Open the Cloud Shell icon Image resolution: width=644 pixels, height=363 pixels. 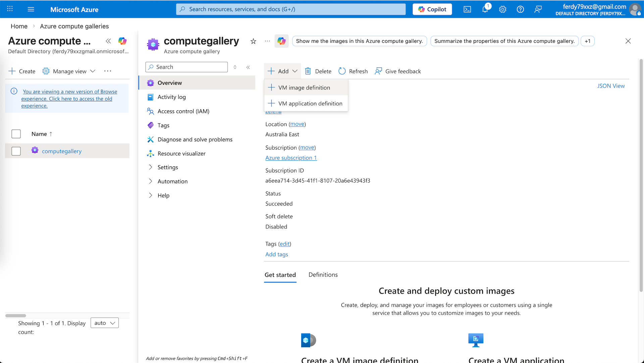click(x=467, y=9)
